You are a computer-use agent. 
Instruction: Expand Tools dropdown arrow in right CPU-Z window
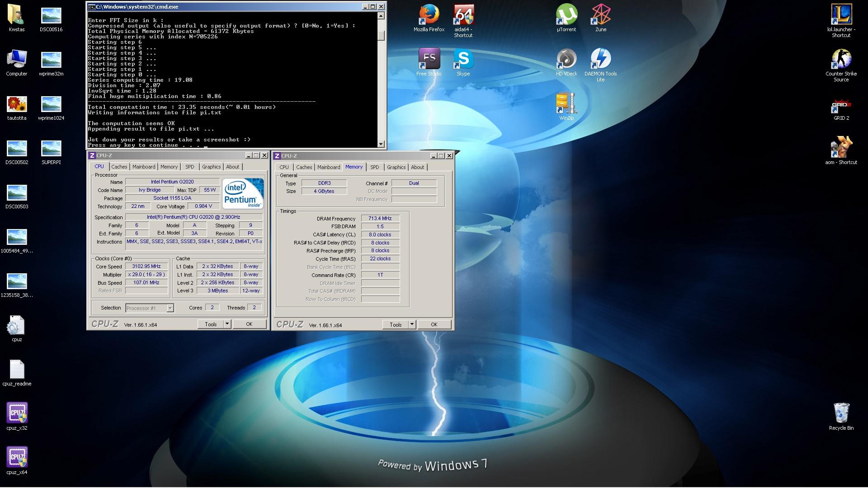point(412,324)
